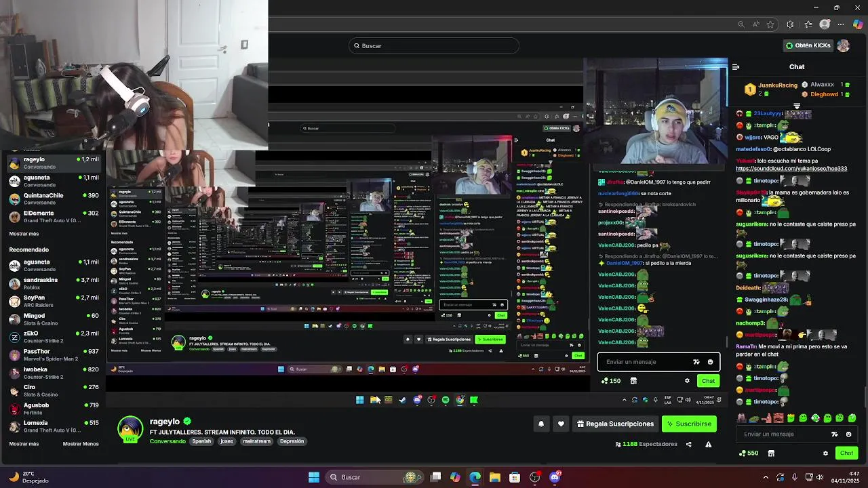Open ElDemente channel in sidebar
The width and height of the screenshot is (868, 488).
(x=54, y=216)
